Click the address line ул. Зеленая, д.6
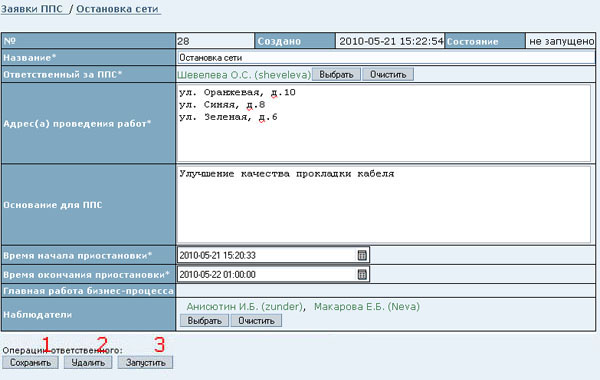This screenshot has width=600, height=380. [228, 117]
